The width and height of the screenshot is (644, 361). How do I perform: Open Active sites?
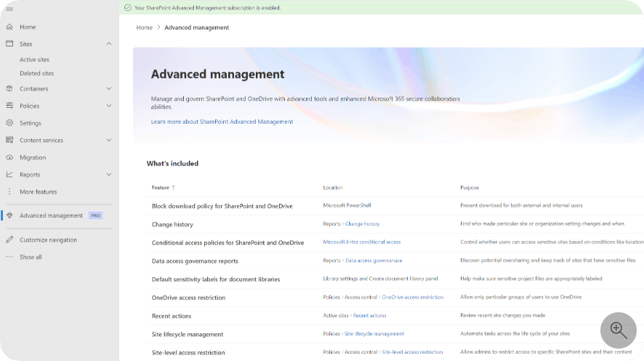pos(34,60)
